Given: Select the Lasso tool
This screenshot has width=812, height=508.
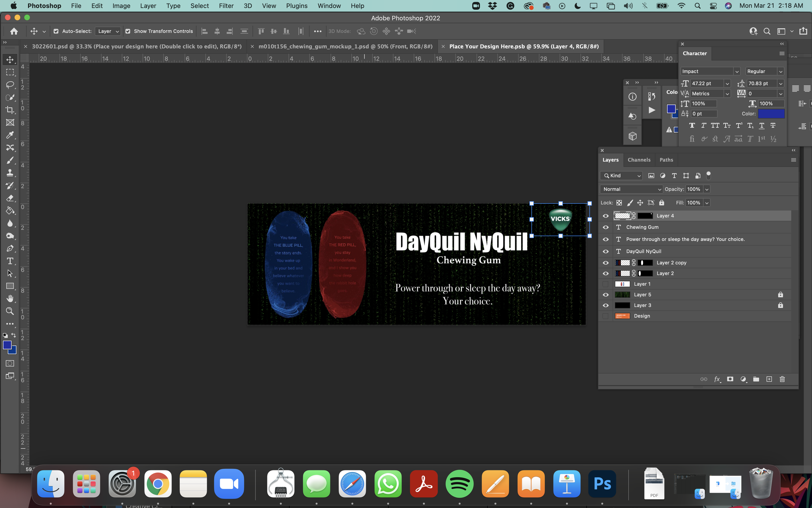Looking at the screenshot, I should [x=10, y=85].
